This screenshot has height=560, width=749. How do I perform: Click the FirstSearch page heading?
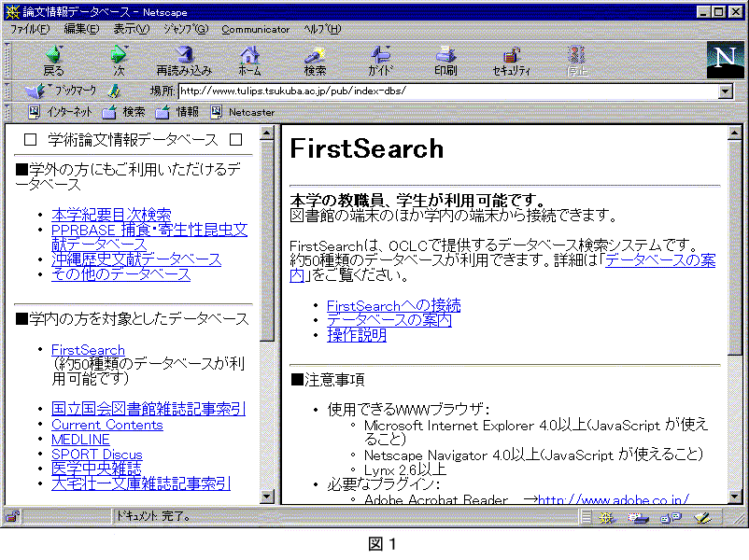pyautogui.click(x=367, y=148)
